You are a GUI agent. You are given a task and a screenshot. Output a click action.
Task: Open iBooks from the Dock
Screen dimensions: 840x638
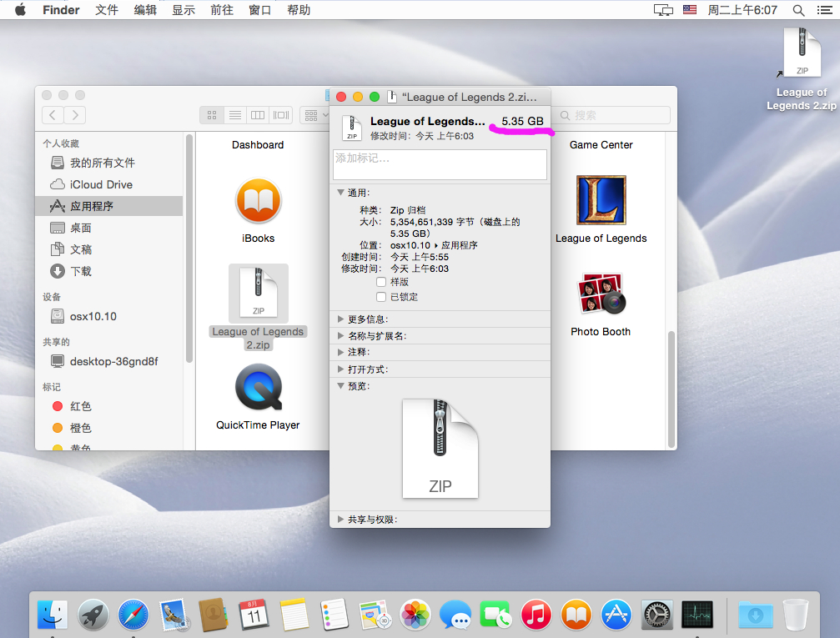pos(576,615)
